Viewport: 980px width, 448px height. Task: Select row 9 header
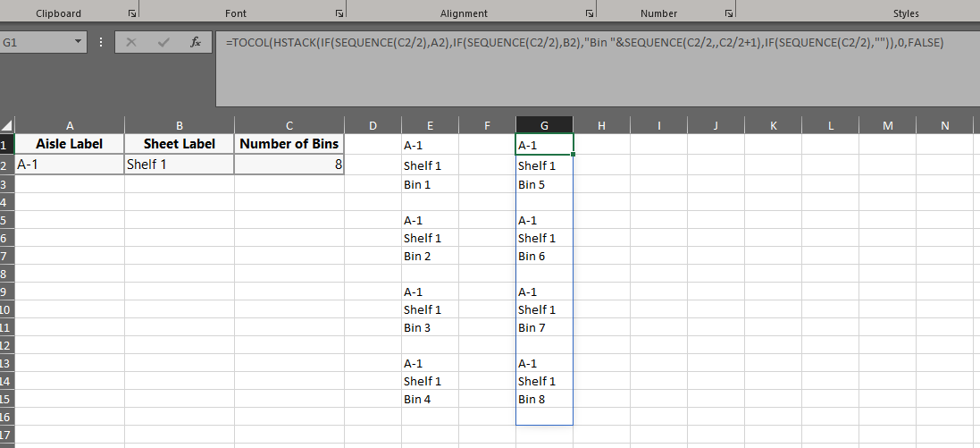click(7, 292)
